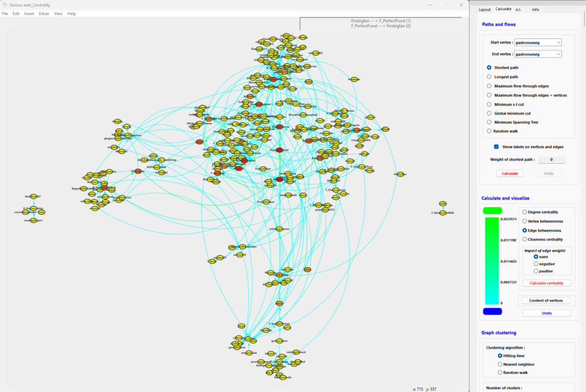Select the Shortest path option

[x=489, y=68]
